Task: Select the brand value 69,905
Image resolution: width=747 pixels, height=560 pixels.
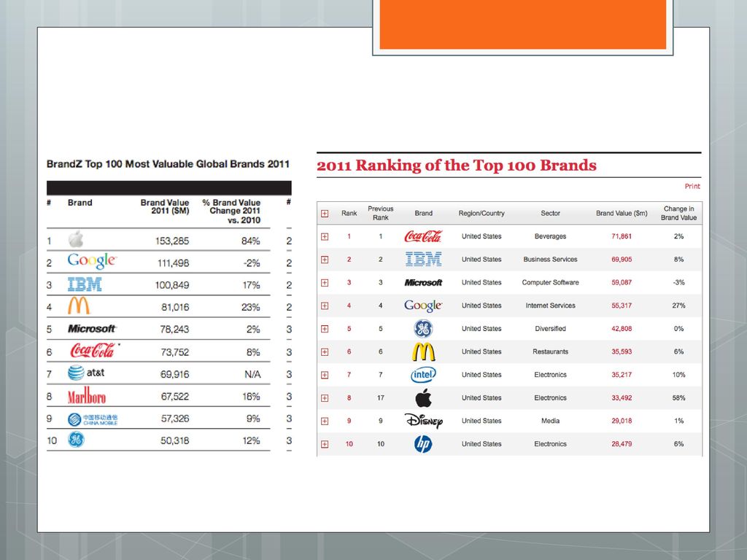Action: click(x=622, y=260)
